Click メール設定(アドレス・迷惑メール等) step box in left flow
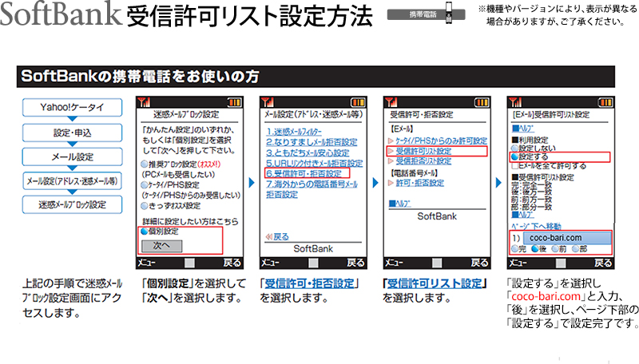Screen dimensions: 639x364 (72, 180)
